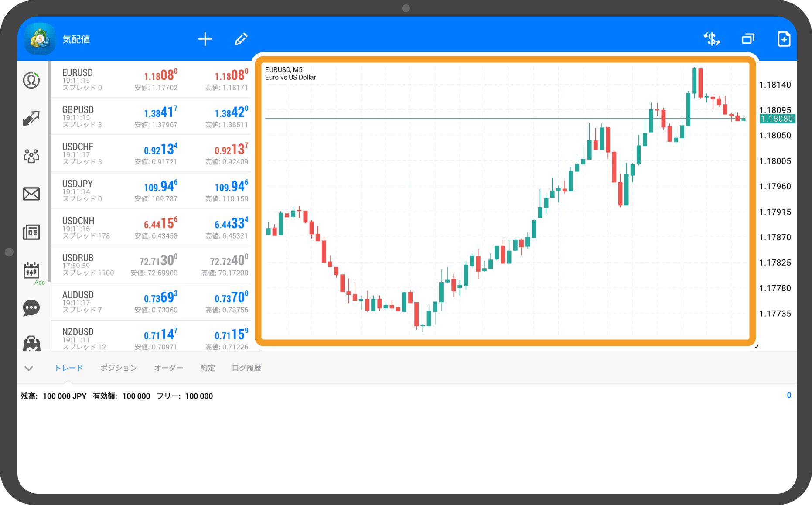Open the economic calendar icon labeled Ads
This screenshot has height=505, width=812.
tap(31, 271)
